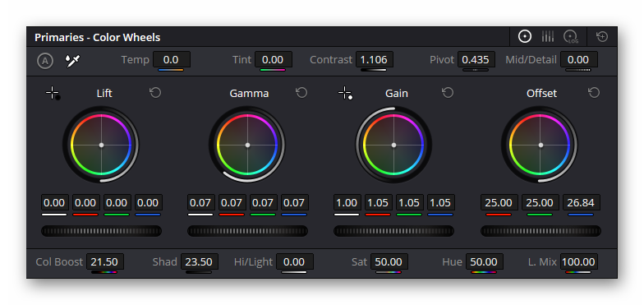This screenshot has width=644, height=305.
Task: Click the Offset master wheel slider
Action: click(x=540, y=231)
